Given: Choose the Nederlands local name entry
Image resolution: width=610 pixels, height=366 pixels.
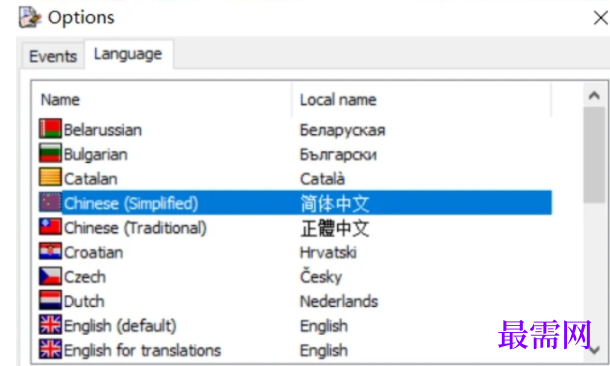Looking at the screenshot, I should (x=339, y=301).
